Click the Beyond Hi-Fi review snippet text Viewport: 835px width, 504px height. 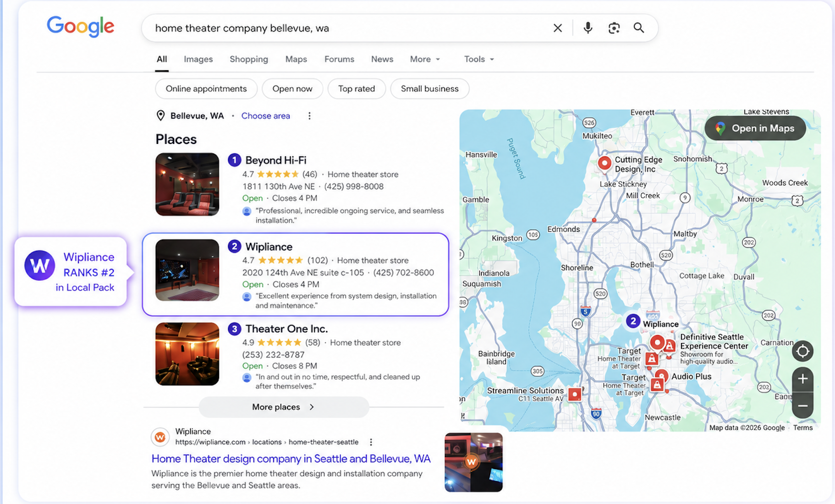350,216
